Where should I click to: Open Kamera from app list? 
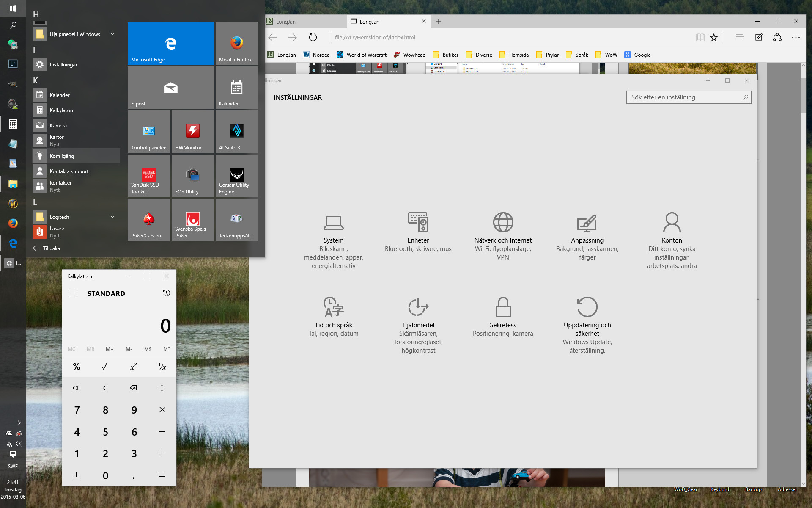point(76,125)
